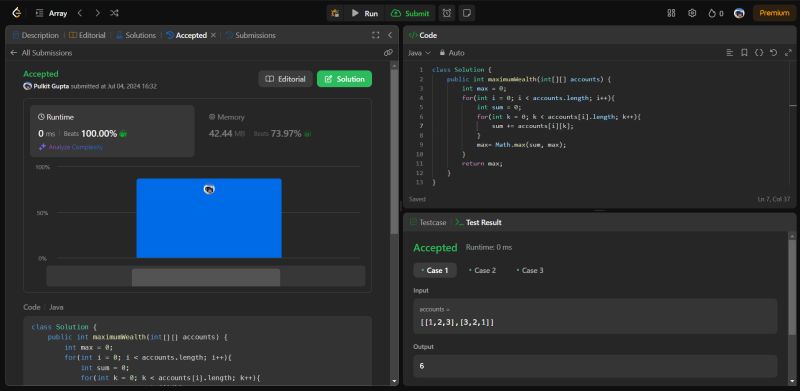The width and height of the screenshot is (800, 391).
Task: Click the blue runtime distribution bar
Action: [209, 218]
